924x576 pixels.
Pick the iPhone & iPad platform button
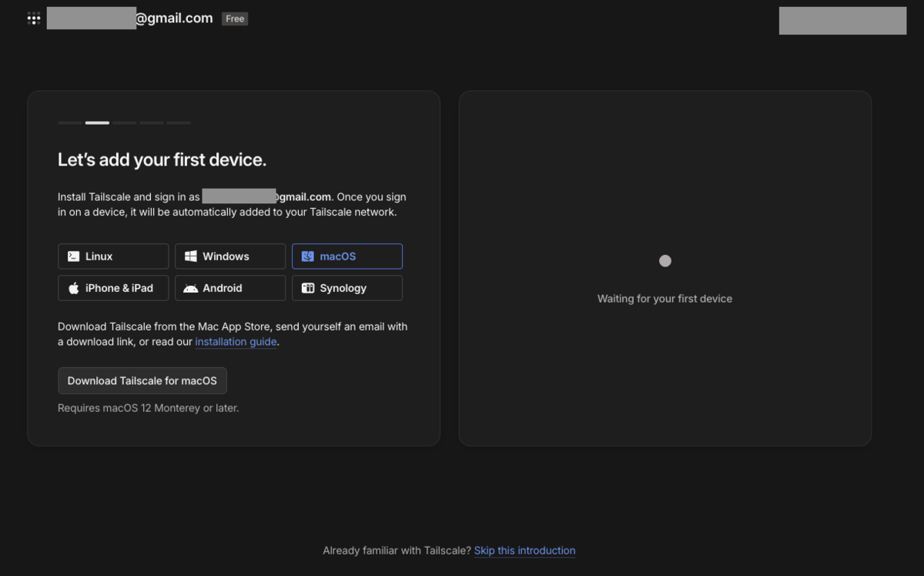(x=113, y=288)
